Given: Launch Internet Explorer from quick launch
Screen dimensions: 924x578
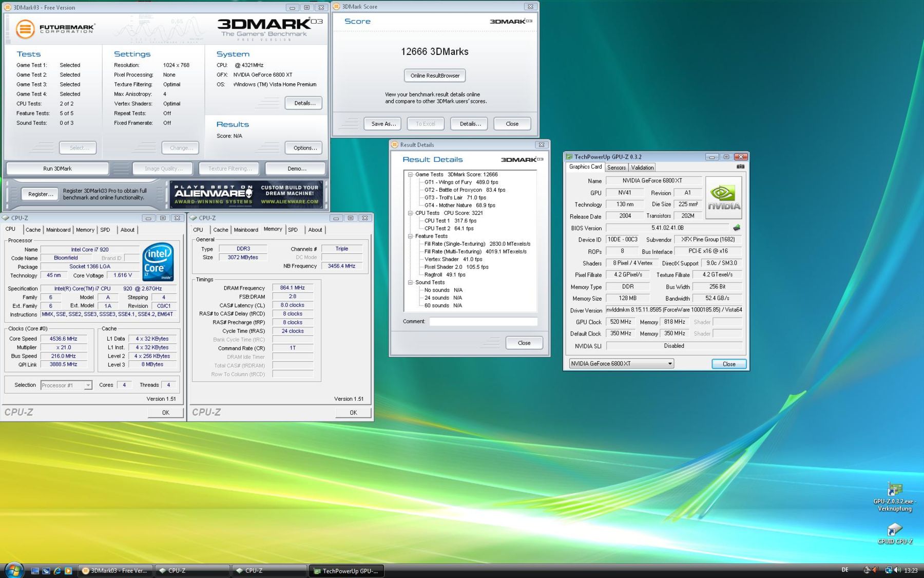Looking at the screenshot, I should coord(57,571).
